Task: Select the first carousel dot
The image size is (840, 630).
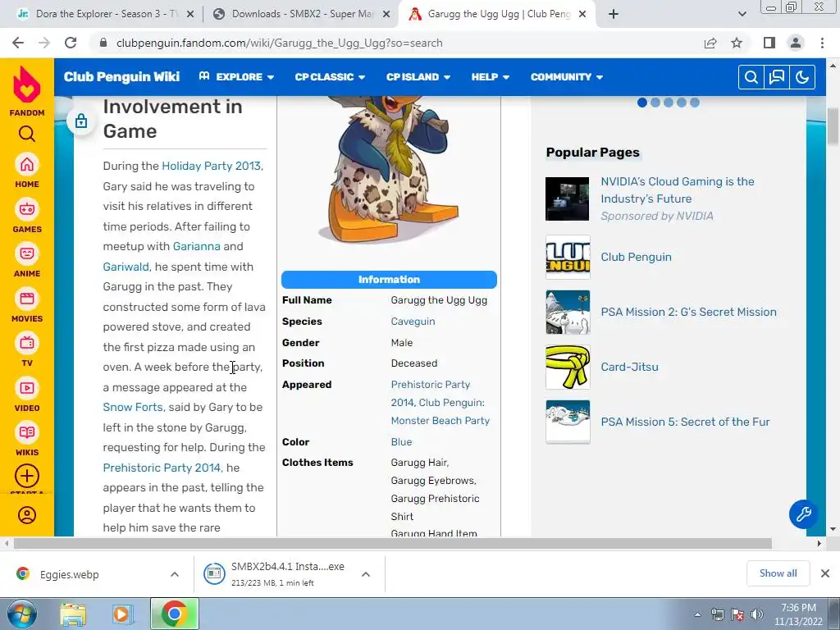Action: tap(642, 103)
